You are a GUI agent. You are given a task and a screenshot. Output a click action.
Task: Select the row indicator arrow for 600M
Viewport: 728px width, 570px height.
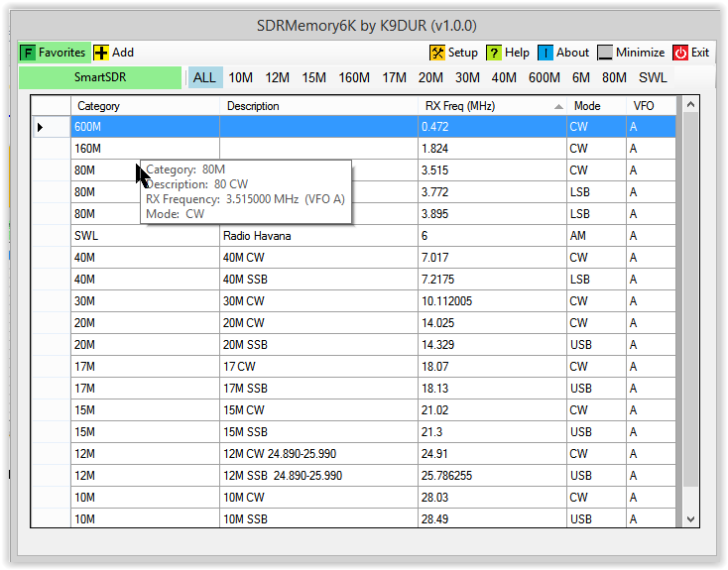[41, 127]
